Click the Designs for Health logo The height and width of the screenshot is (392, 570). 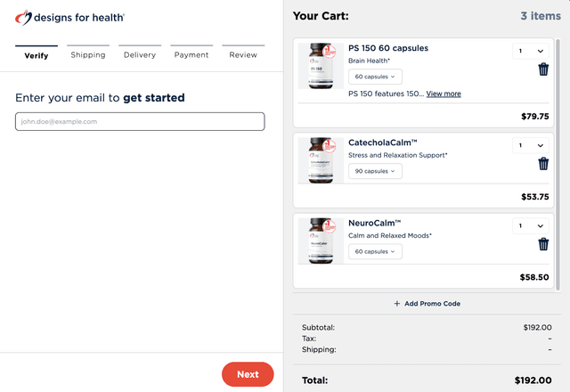(x=69, y=17)
